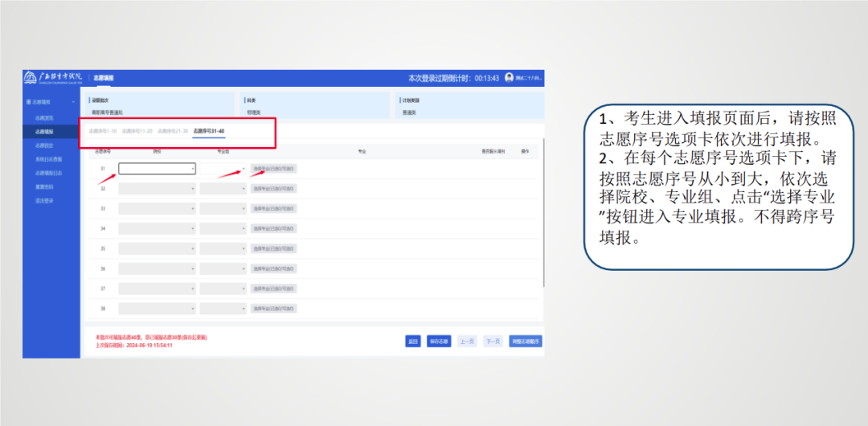Switch to the 志愿序号21-30 tab
This screenshot has height=426, width=868.
173,131
